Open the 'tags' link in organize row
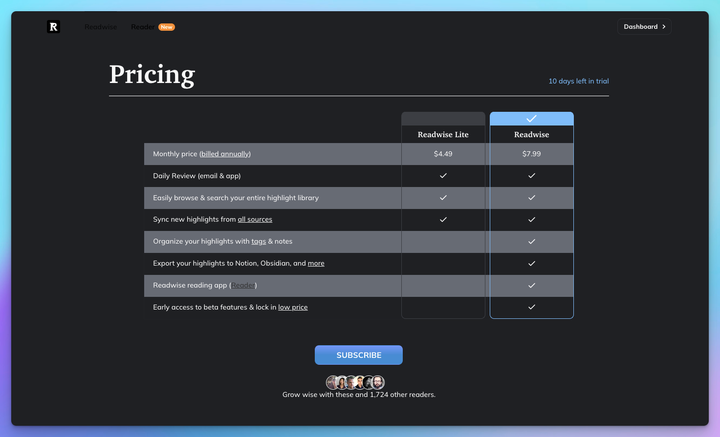This screenshot has height=437, width=720. [258, 241]
